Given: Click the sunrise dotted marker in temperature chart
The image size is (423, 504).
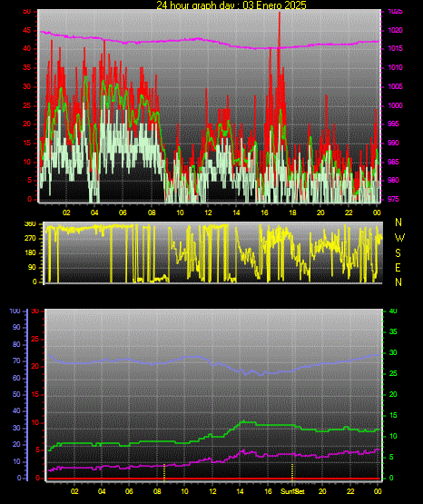Looking at the screenshot, I should click(x=164, y=472).
